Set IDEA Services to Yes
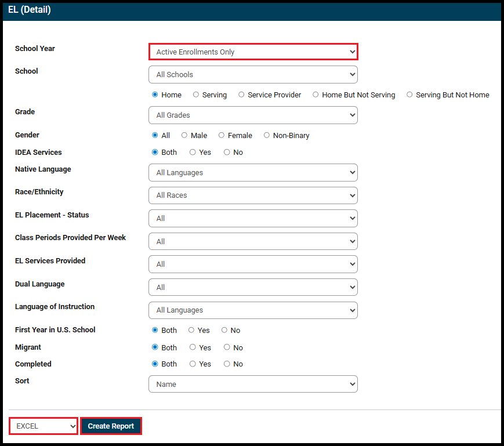The width and height of the screenshot is (504, 446). [x=193, y=152]
